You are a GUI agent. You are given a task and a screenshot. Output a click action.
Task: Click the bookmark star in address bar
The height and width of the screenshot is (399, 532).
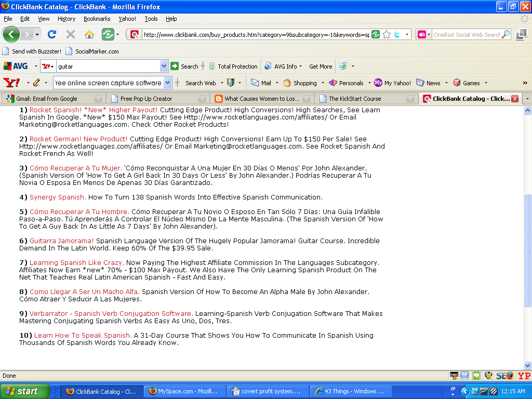coord(387,35)
